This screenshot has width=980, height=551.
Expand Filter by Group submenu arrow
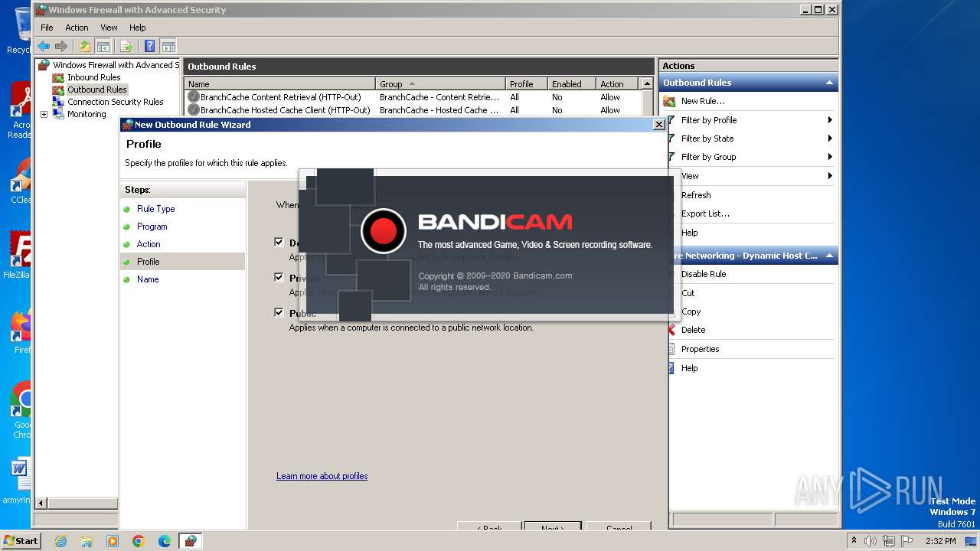click(830, 157)
